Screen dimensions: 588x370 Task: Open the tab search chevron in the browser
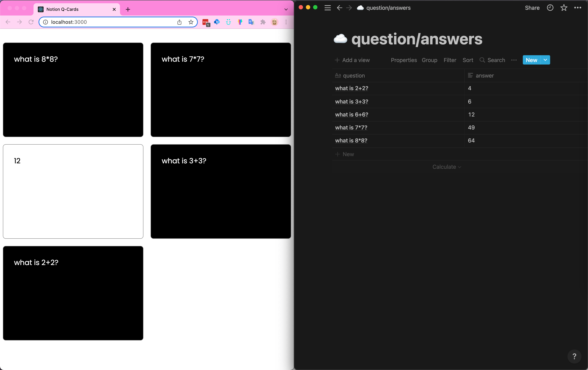[286, 9]
